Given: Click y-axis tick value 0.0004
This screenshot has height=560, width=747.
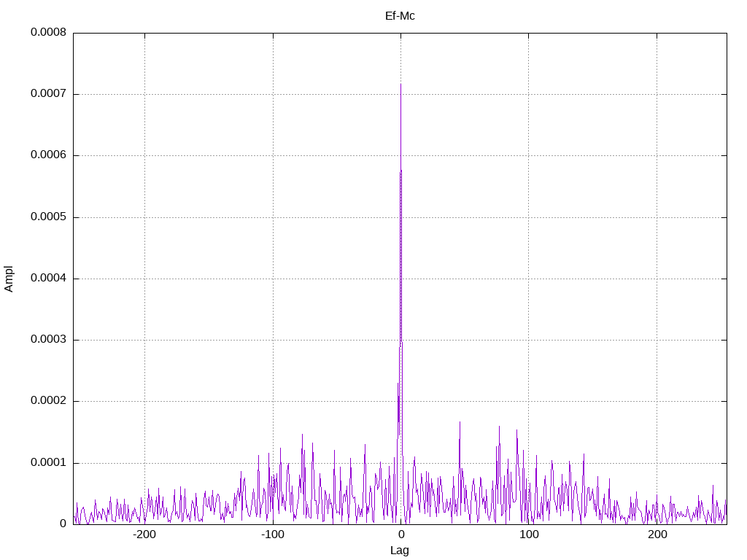Looking at the screenshot, I should (48, 278).
